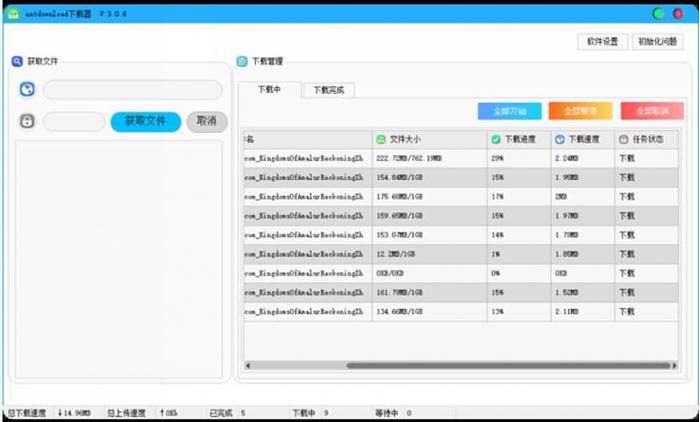Viewport: 700px width, 422px height.
Task: Focus the link input field next to globe
Action: coord(132,90)
